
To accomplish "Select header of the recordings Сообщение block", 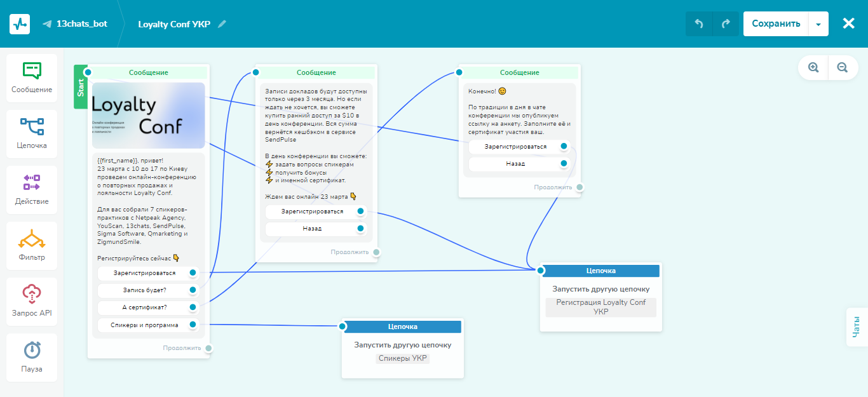I will 316,72.
